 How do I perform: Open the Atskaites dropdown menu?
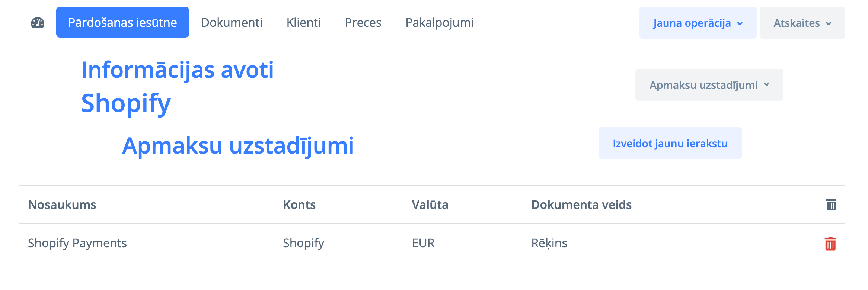tap(802, 23)
